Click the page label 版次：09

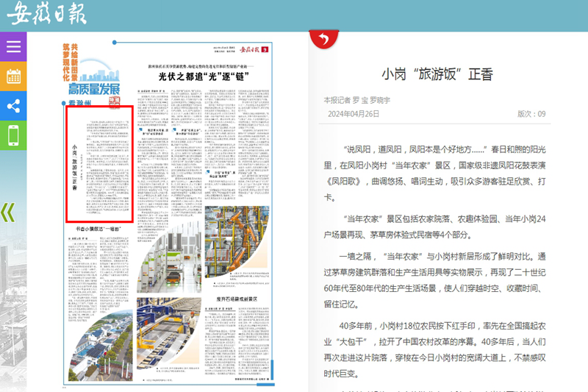(x=531, y=114)
